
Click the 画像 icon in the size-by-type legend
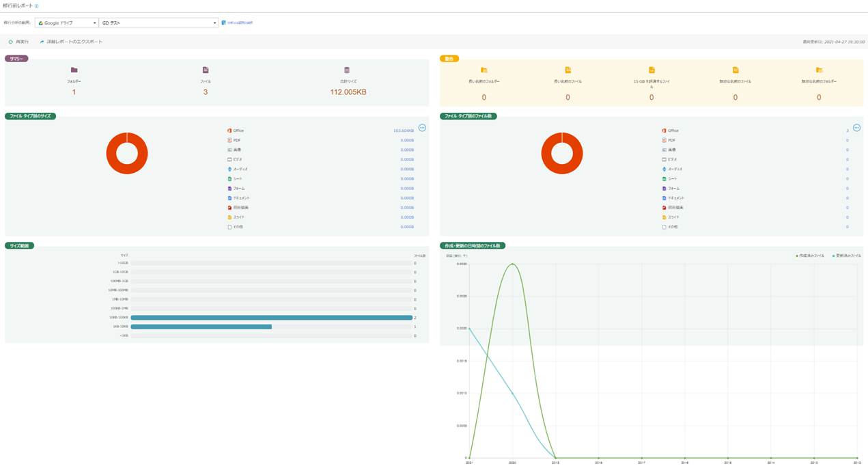coord(229,150)
